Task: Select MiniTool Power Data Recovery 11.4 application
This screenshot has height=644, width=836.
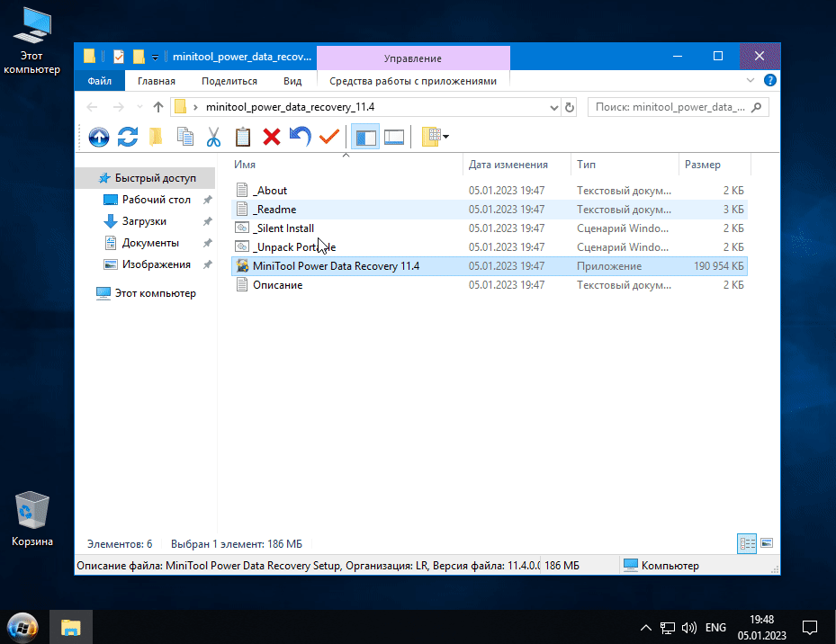Action: click(x=490, y=266)
